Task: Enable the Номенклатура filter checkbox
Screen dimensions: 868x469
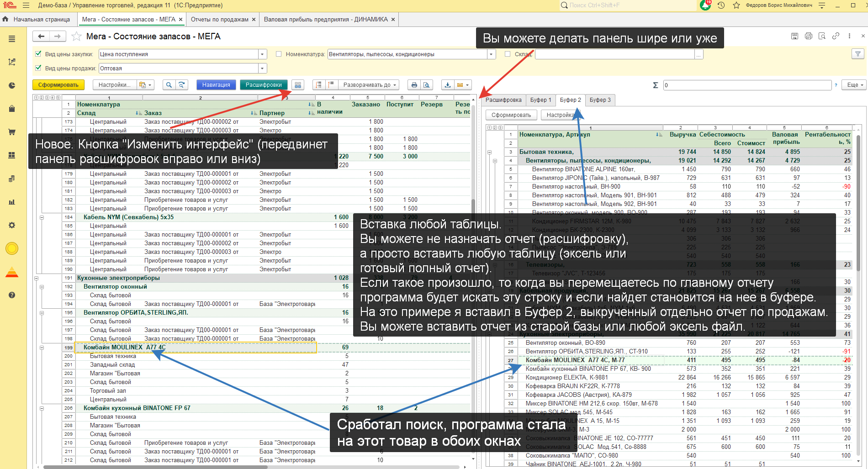Action: coord(279,54)
